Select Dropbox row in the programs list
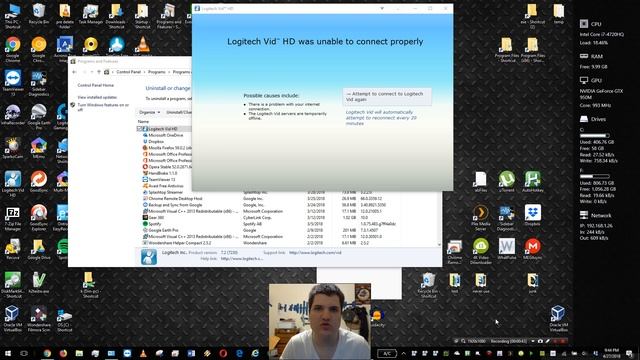Screen dimensions: 640x360 point(156,142)
